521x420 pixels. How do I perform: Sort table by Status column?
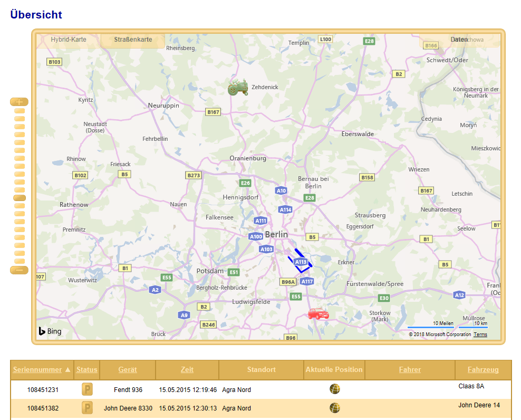(x=86, y=369)
